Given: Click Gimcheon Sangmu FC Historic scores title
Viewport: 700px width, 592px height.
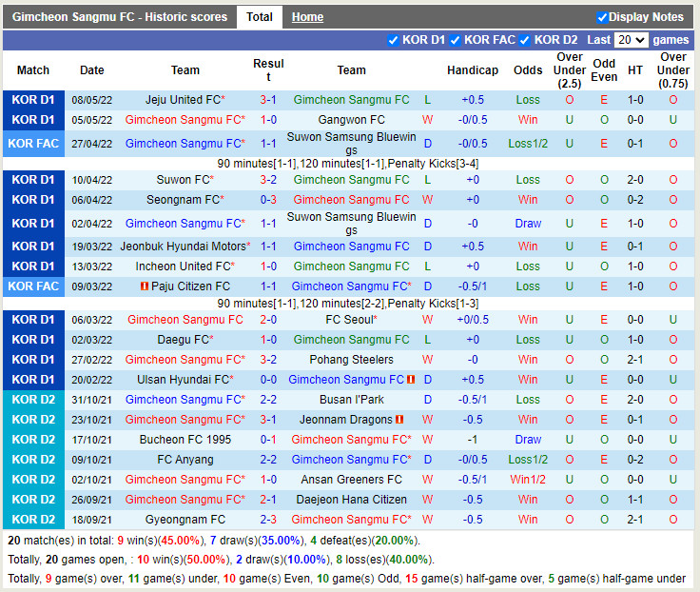Looking at the screenshot, I should click(x=120, y=17).
